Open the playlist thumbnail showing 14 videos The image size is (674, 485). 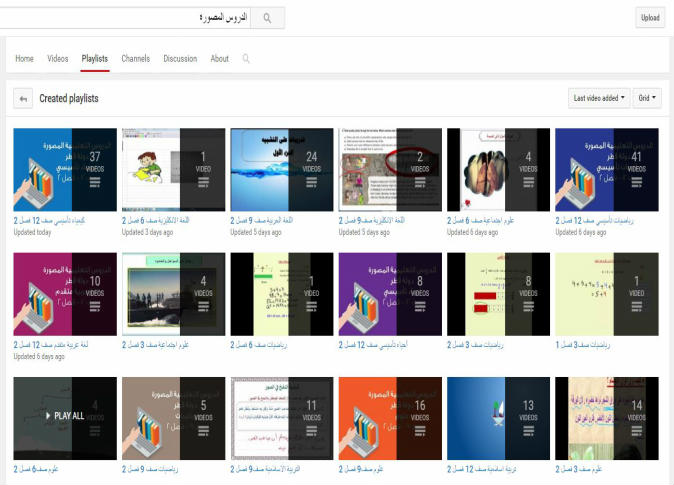(x=607, y=417)
